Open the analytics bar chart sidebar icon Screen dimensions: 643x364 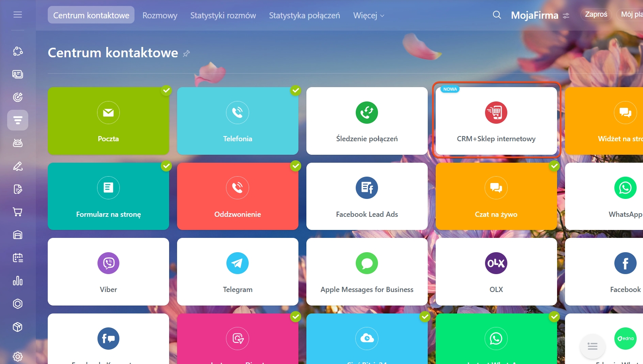coord(18,281)
